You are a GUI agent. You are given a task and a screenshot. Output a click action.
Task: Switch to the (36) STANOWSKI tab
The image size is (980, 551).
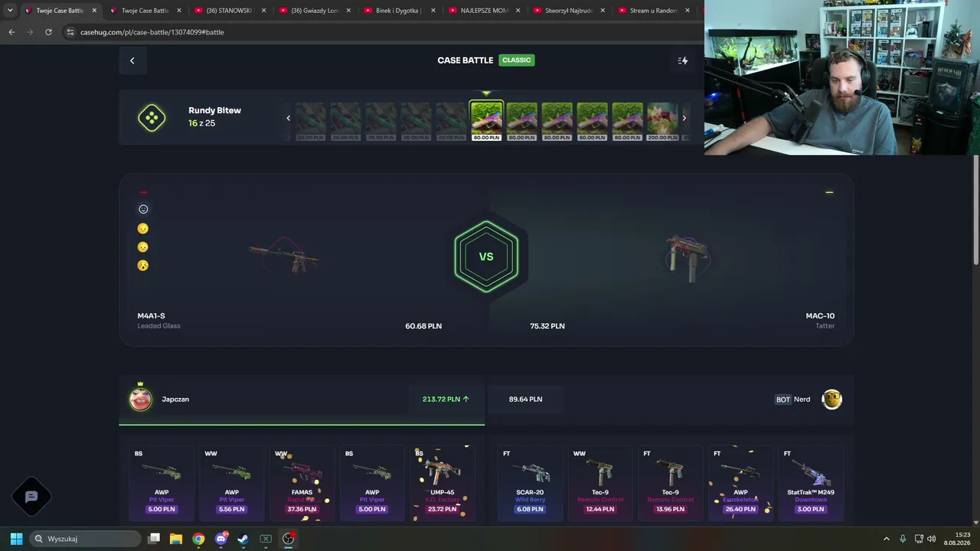pyautogui.click(x=230, y=11)
